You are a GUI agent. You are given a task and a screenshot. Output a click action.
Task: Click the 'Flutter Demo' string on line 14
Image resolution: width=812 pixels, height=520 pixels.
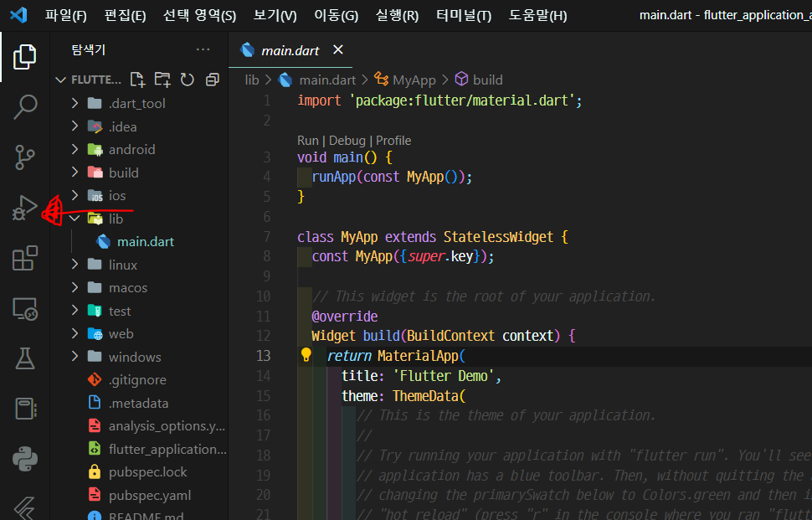pos(444,375)
